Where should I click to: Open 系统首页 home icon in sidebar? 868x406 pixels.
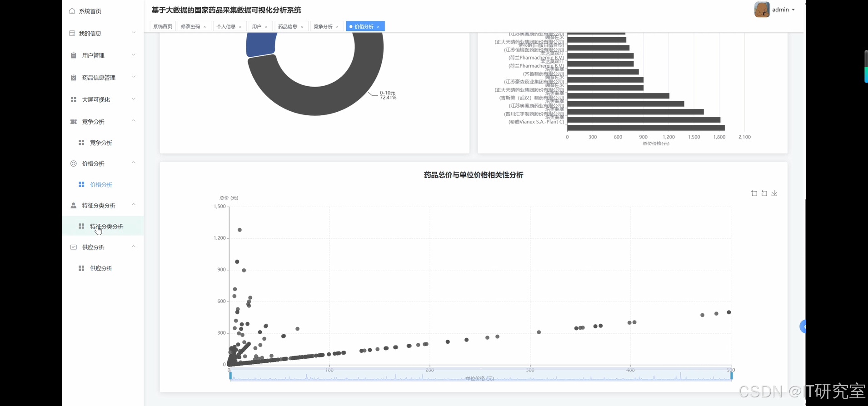[x=72, y=11]
